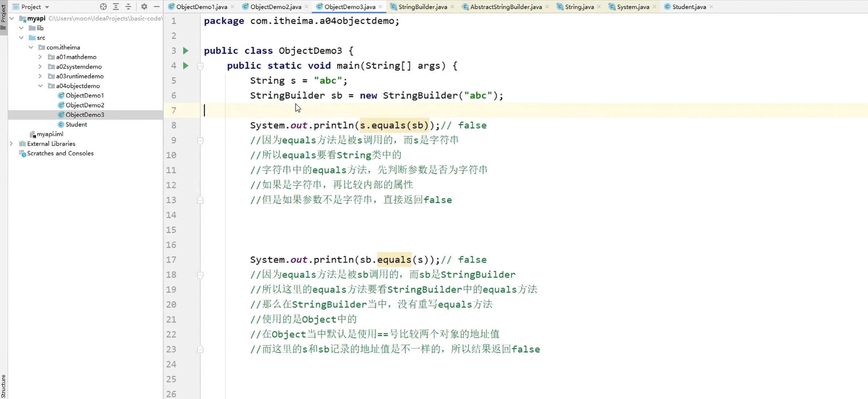Hide the Project tool window with minus icon

(x=157, y=7)
